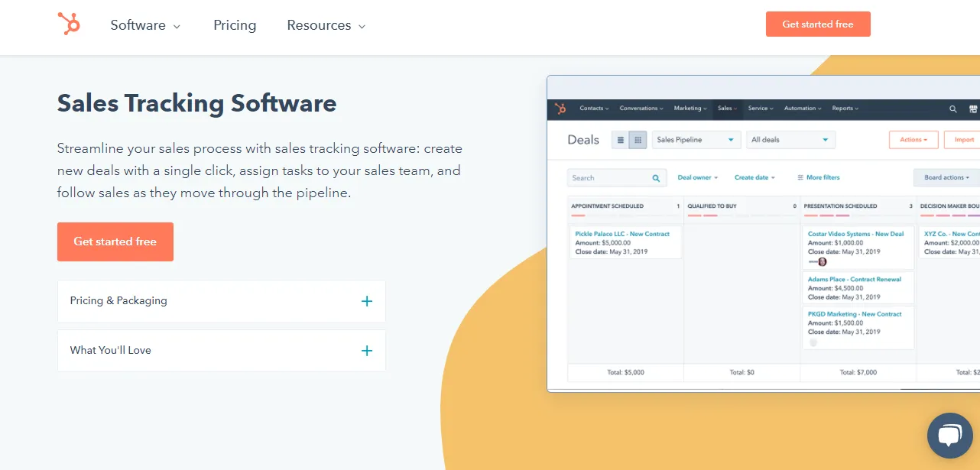Open the Marketing menu in the screenshot navbar
The width and height of the screenshot is (980, 470).
690,109
